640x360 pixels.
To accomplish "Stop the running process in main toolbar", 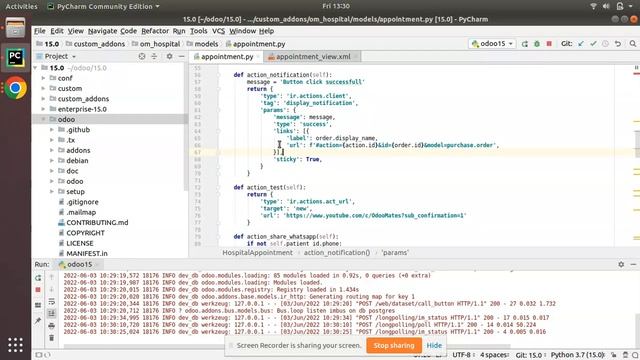I will tap(549, 44).
